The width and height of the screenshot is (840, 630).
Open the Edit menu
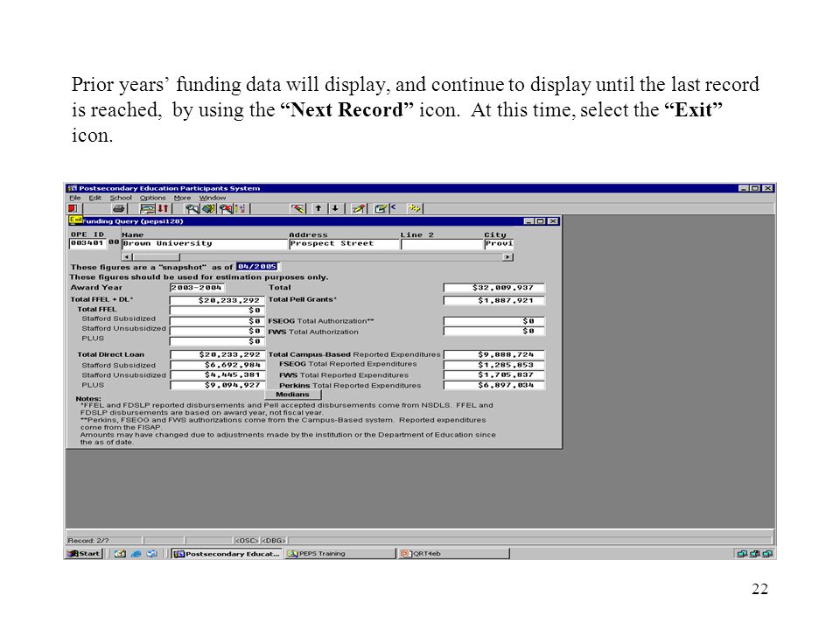coord(95,198)
